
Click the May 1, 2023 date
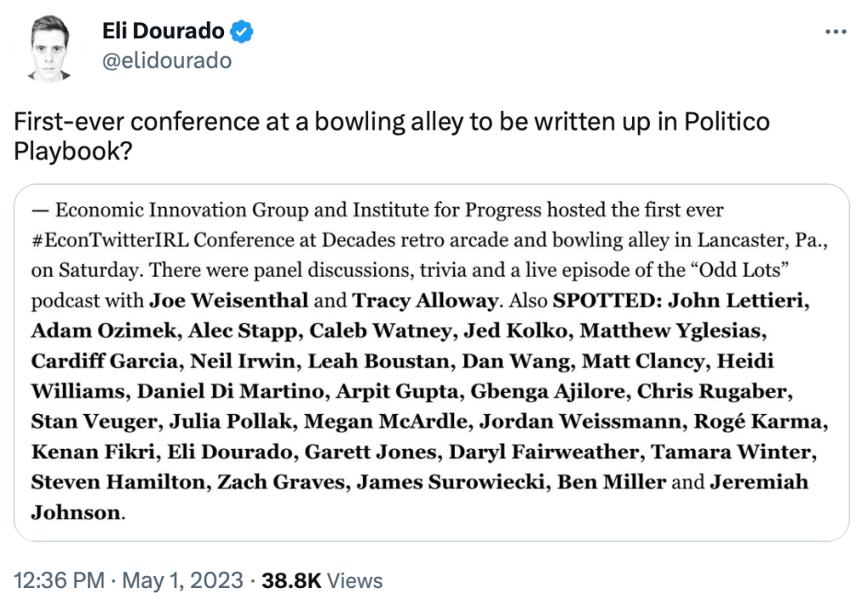point(182,581)
